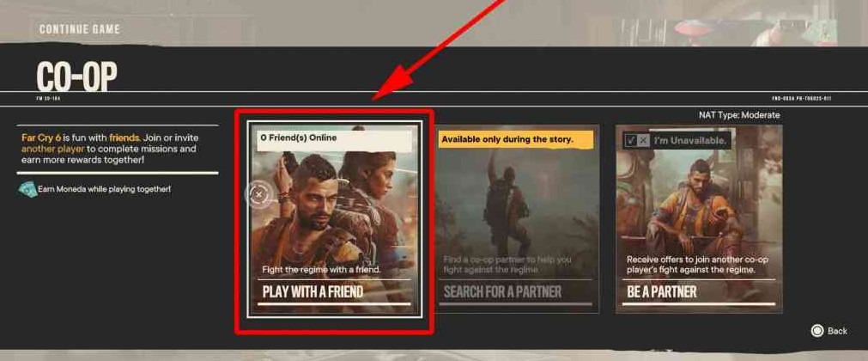
Task: Click the Back circle button icon
Action: (x=817, y=331)
